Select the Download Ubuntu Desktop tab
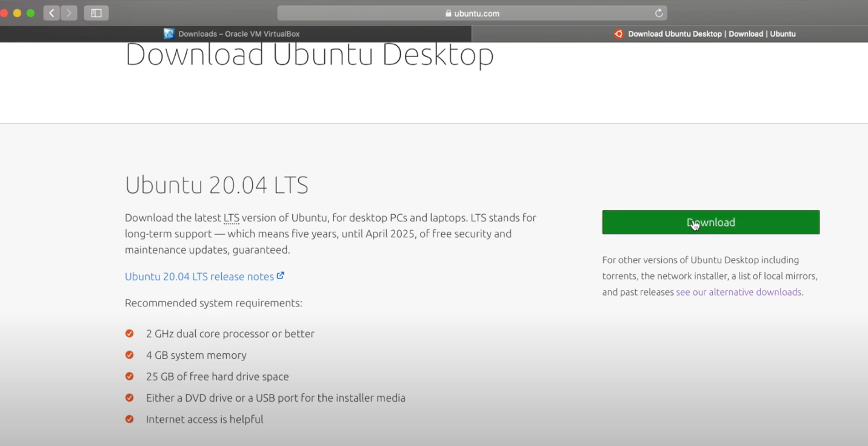Viewport: 868px width, 446px height. click(x=670, y=34)
